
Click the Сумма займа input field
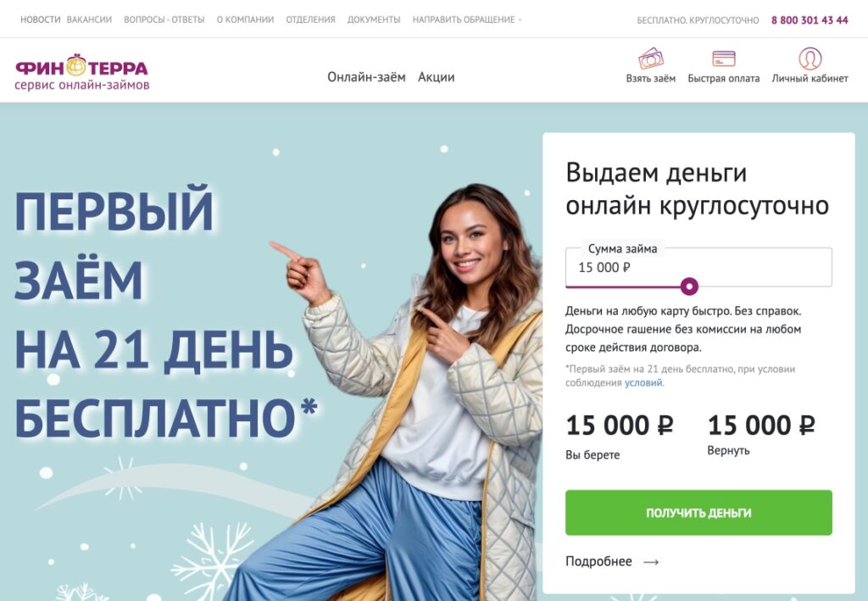[698, 267]
